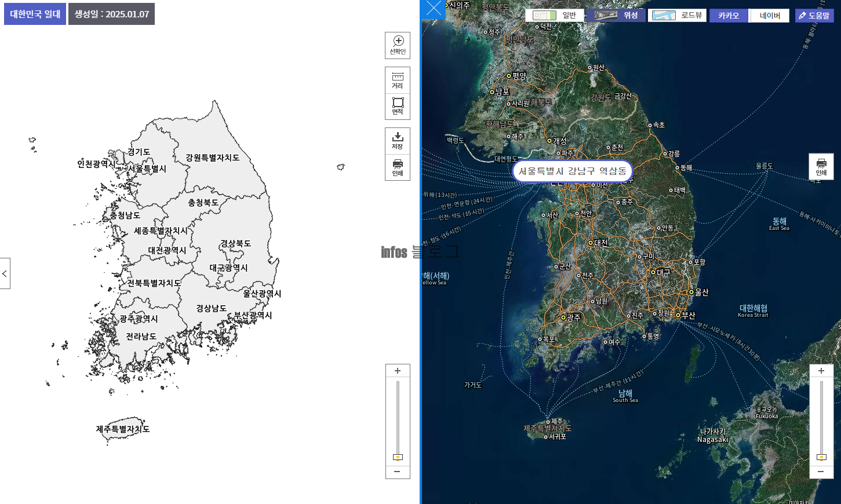Screen dimensions: 841x504
Task: Click the satellite map zoom slider handle
Action: coord(821,457)
